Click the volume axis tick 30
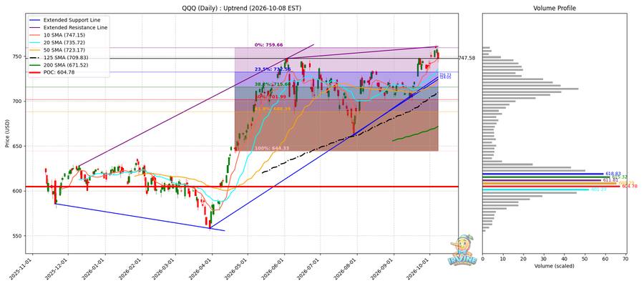The height and width of the screenshot is (286, 644). [x=544, y=259]
